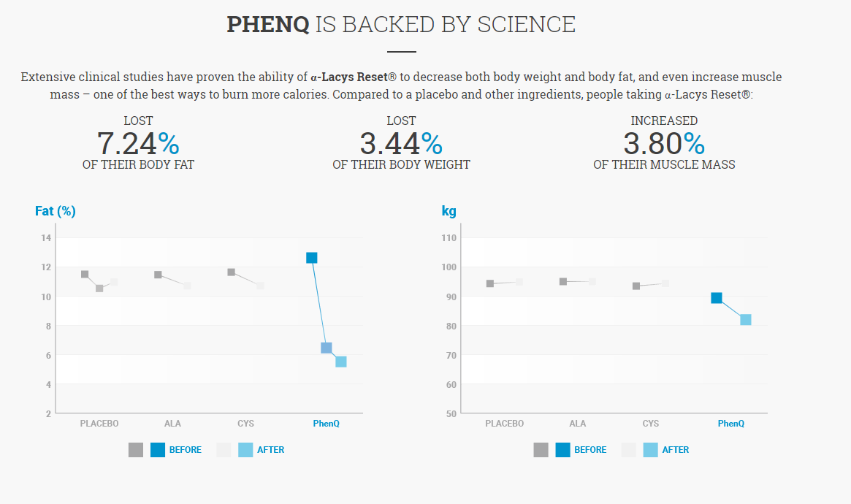Select PhenQ axis label in kg chart
Viewport: 851px width, 504px height.
click(731, 424)
